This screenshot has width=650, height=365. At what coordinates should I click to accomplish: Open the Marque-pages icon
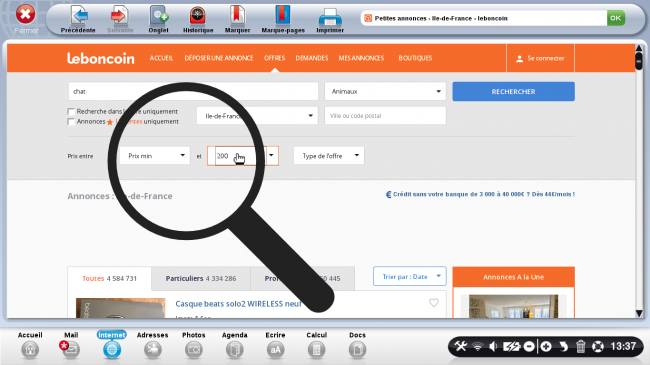[x=283, y=16]
